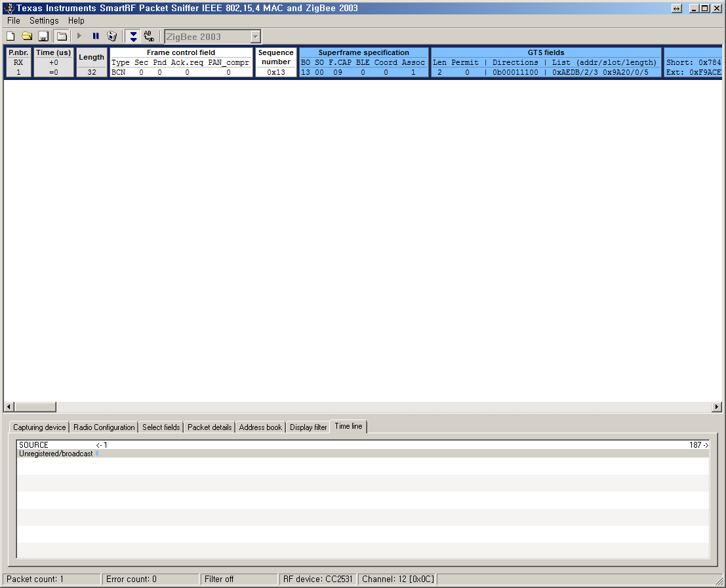Viewport: 726px width, 588px height.
Task: Click the SOURCE timeline header
Action: click(33, 445)
